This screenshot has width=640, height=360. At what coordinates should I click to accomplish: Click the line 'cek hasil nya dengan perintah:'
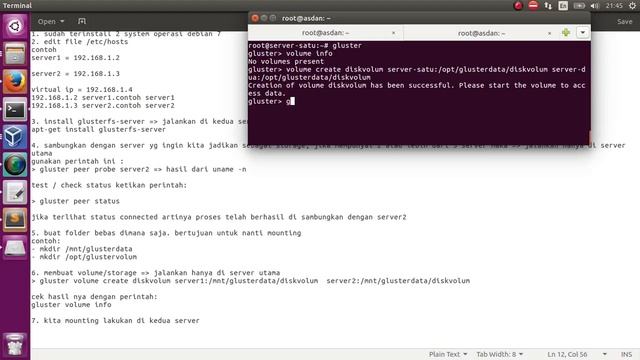(94, 296)
